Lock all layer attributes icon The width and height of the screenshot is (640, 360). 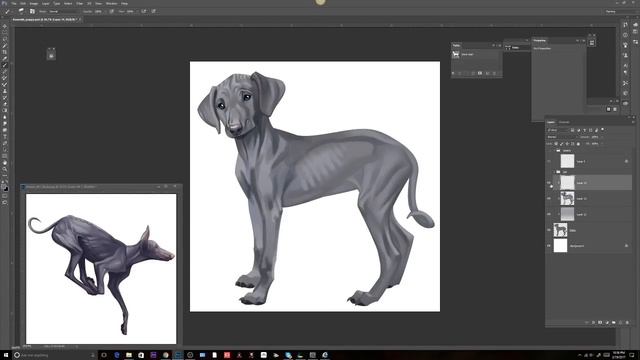[x=578, y=144]
